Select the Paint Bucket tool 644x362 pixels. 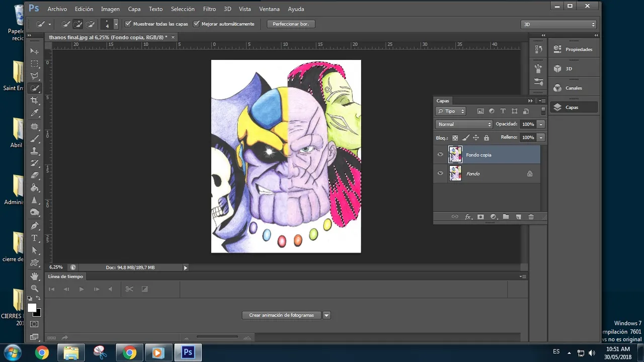click(34, 188)
